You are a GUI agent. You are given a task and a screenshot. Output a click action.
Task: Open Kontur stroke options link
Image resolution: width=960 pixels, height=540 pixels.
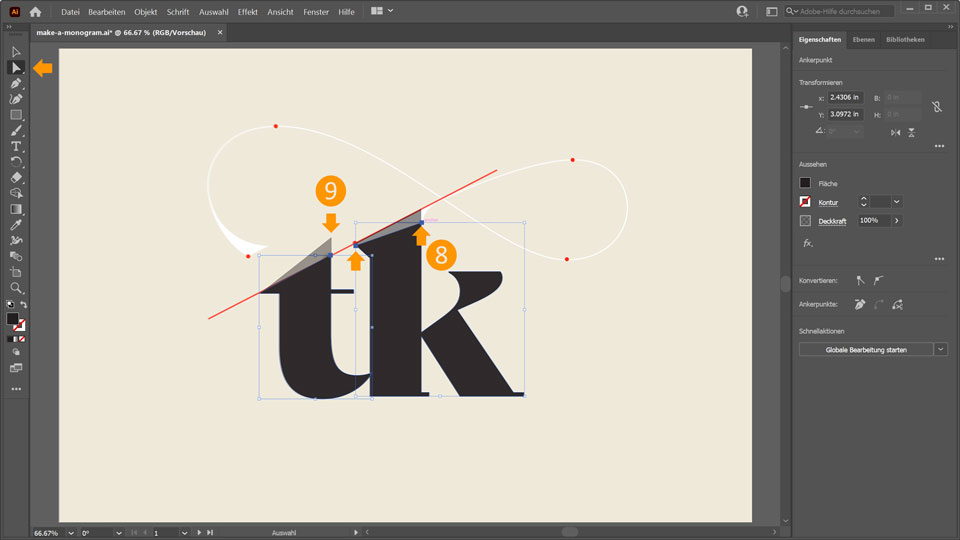click(x=828, y=202)
